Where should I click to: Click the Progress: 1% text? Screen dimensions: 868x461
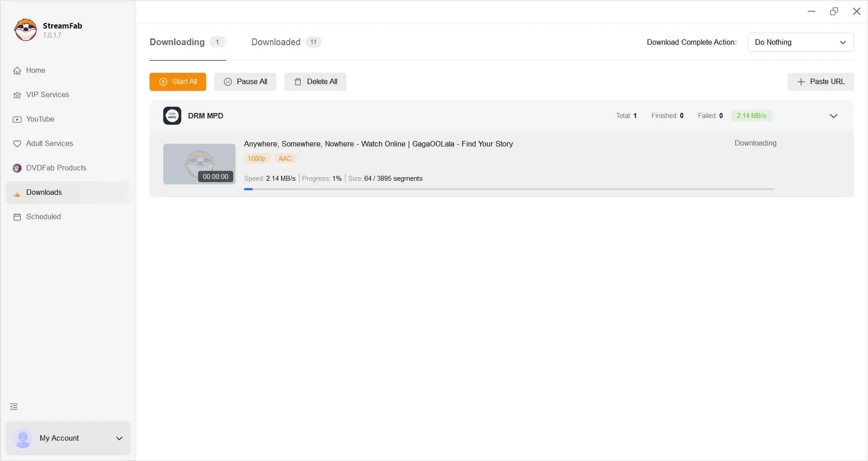(321, 179)
